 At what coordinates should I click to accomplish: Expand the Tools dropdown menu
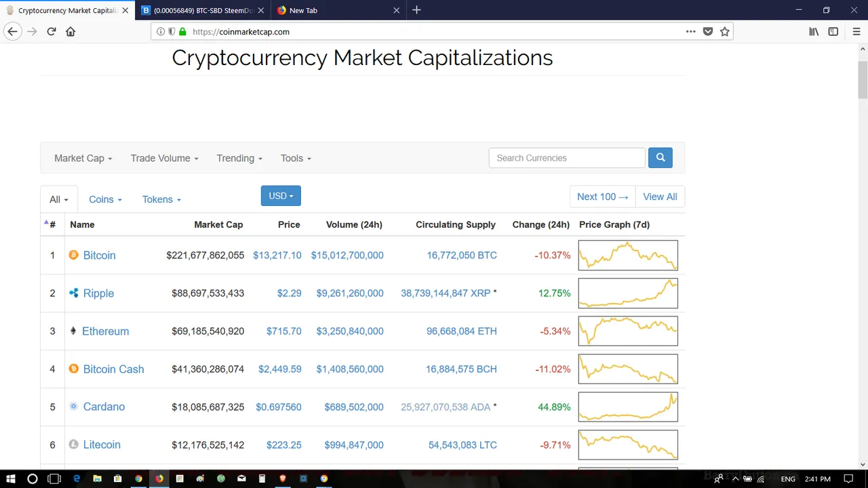tap(296, 158)
